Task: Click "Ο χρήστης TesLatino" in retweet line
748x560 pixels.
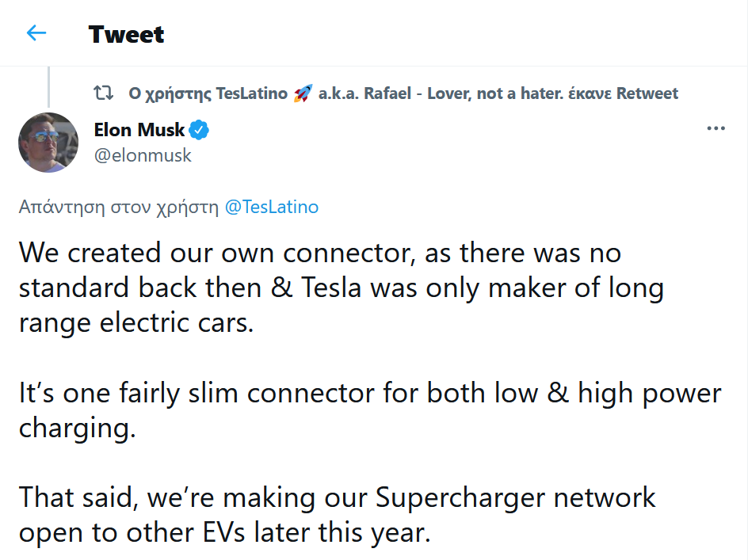Action: point(208,93)
